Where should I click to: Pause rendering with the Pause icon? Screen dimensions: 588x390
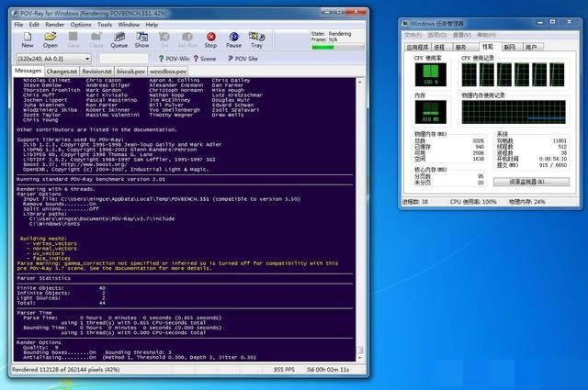pos(233,39)
